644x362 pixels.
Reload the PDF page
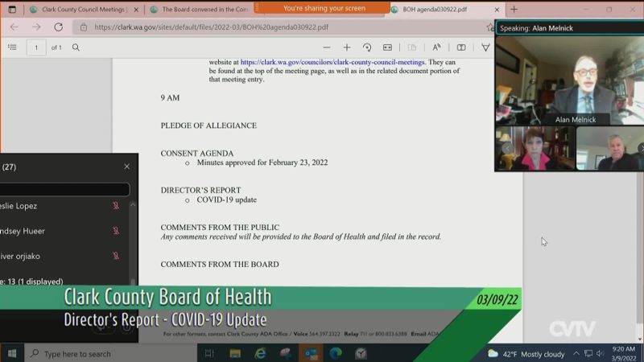tap(58, 27)
